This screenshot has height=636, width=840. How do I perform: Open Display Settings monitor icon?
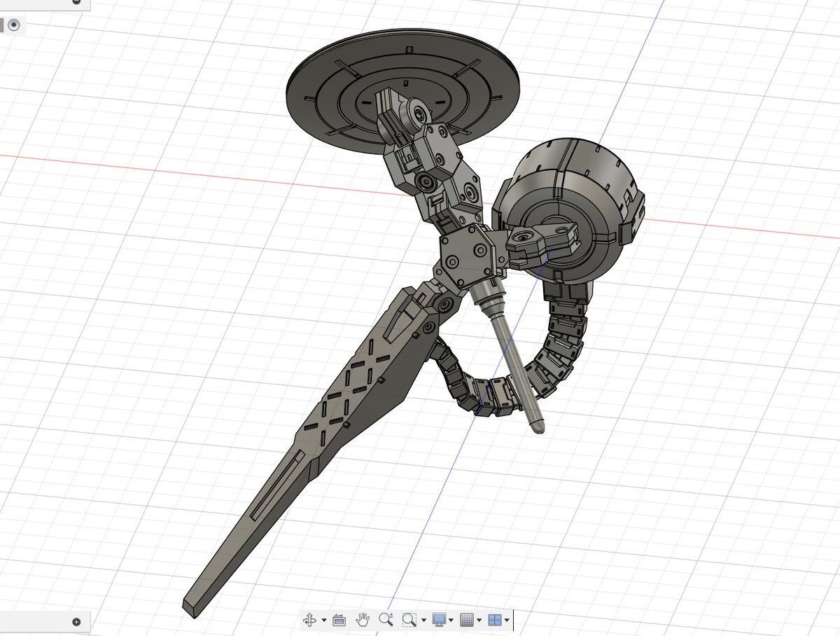[x=440, y=620]
